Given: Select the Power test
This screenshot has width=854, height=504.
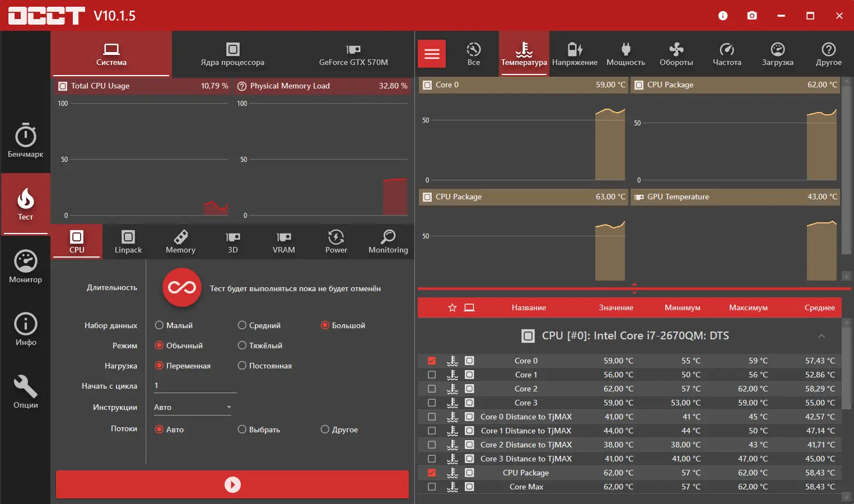Looking at the screenshot, I should (x=336, y=241).
